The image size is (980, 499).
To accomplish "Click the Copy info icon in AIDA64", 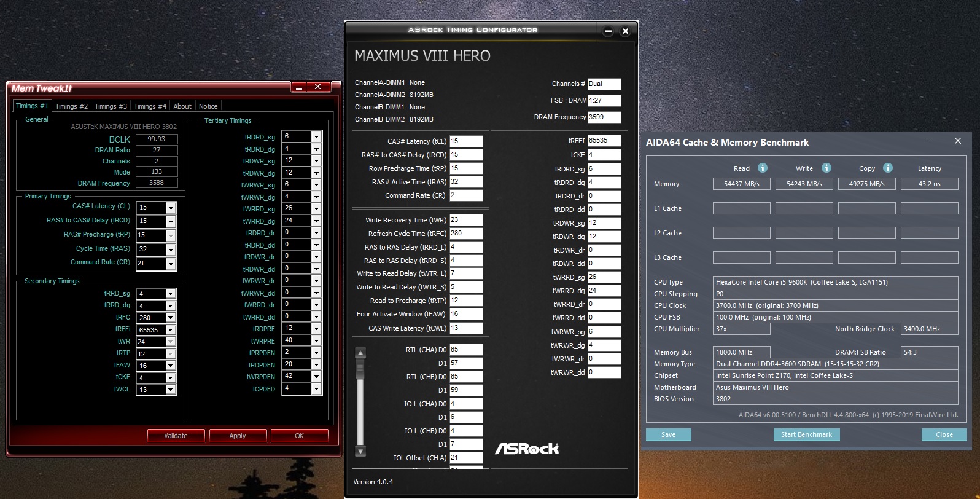I will [x=887, y=168].
